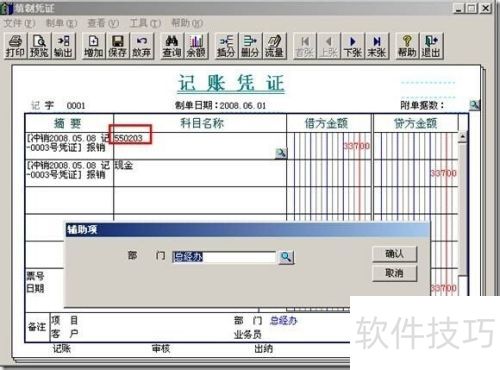Discard changes with 放弃 icon
The image size is (500, 370).
click(x=142, y=46)
